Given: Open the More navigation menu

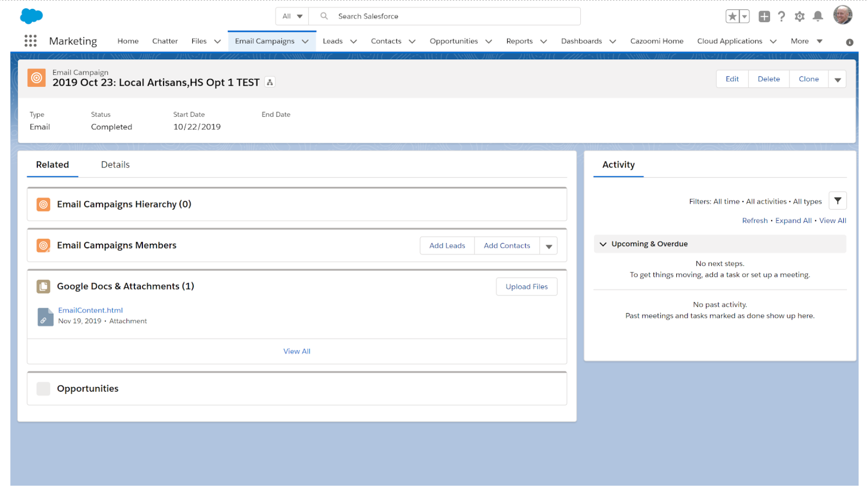Looking at the screenshot, I should (806, 41).
